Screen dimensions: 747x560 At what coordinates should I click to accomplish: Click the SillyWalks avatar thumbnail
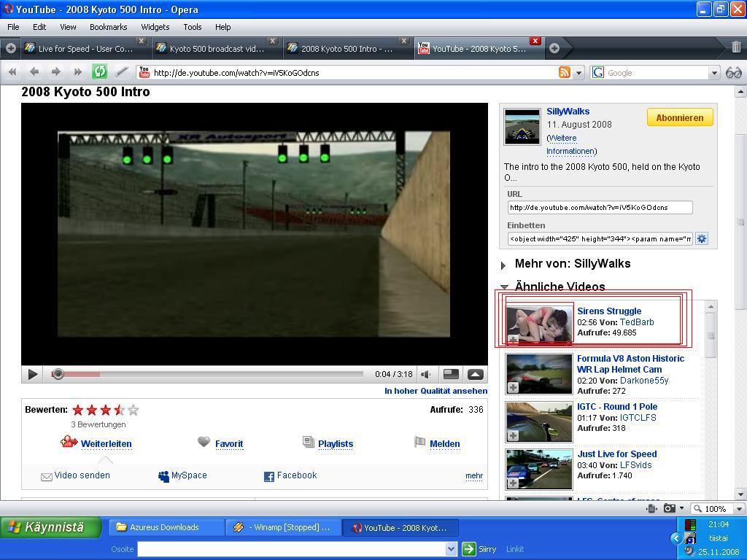[x=522, y=126]
